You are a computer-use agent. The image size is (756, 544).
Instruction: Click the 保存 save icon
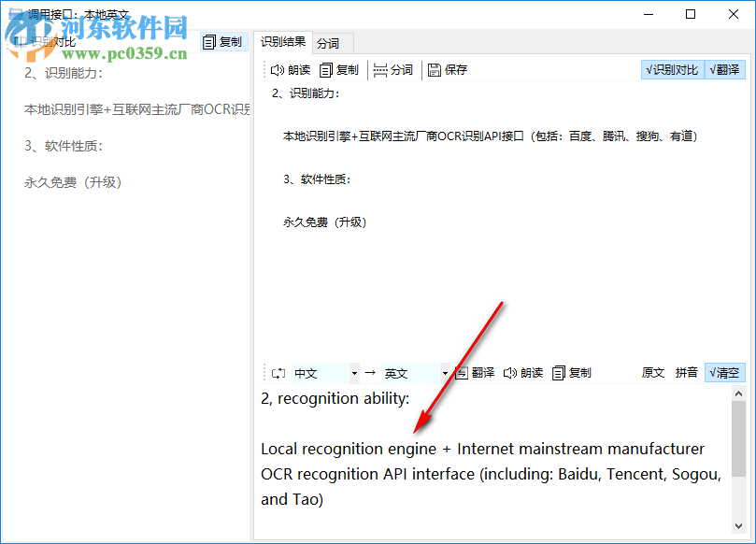447,69
